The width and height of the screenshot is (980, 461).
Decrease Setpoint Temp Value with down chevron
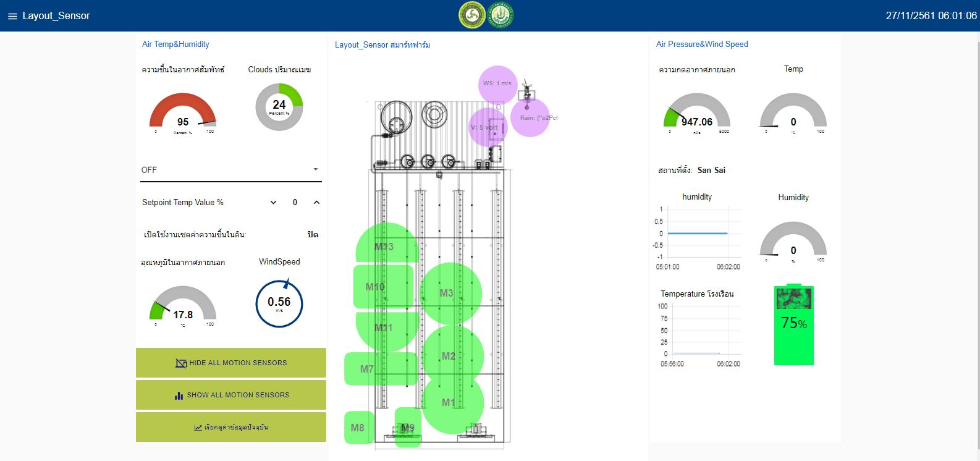coord(274,203)
